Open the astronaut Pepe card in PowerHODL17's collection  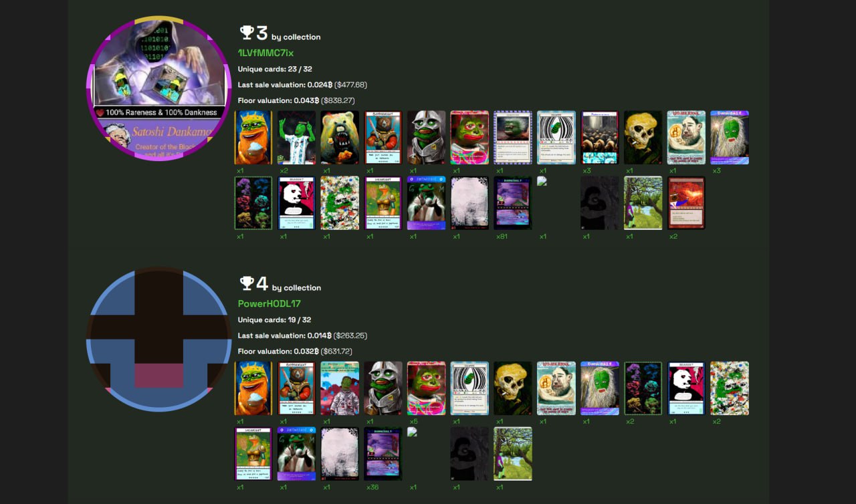(x=340, y=388)
